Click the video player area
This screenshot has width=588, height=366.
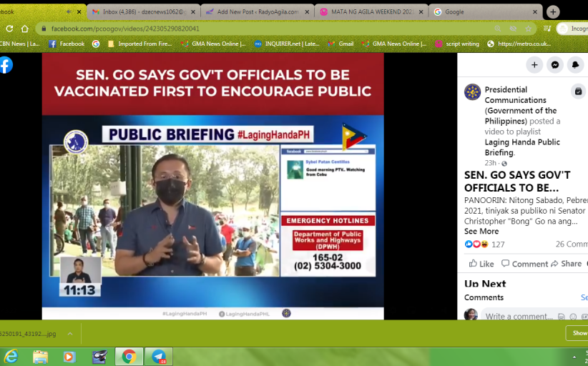212,186
